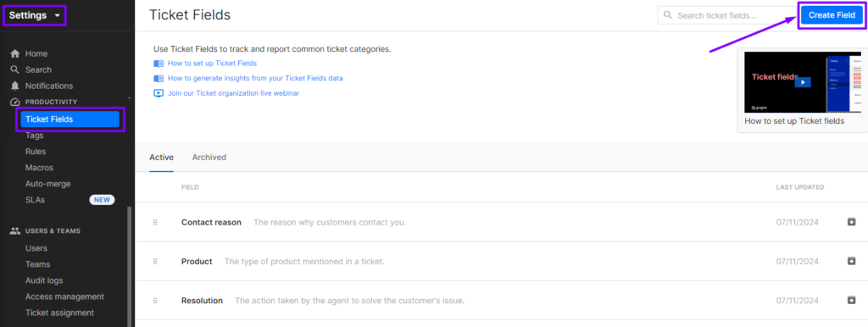Open the Macros settings page

tap(39, 167)
